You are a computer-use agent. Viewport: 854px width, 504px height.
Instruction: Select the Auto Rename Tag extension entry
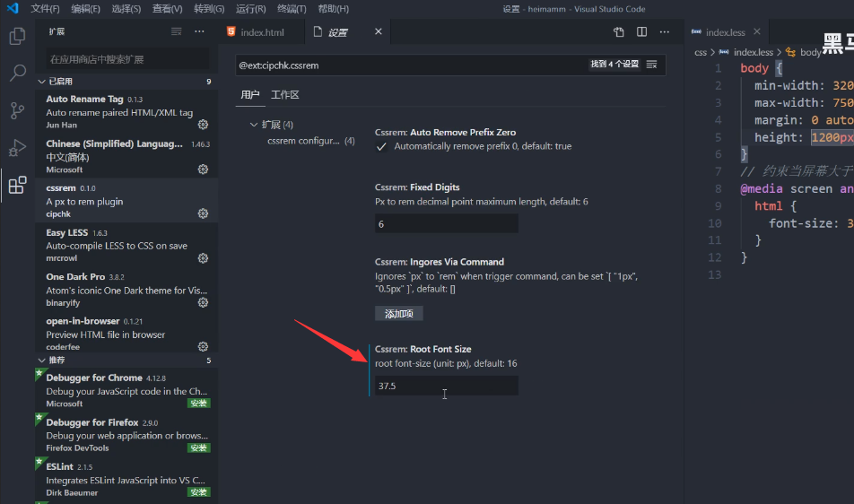(x=126, y=111)
